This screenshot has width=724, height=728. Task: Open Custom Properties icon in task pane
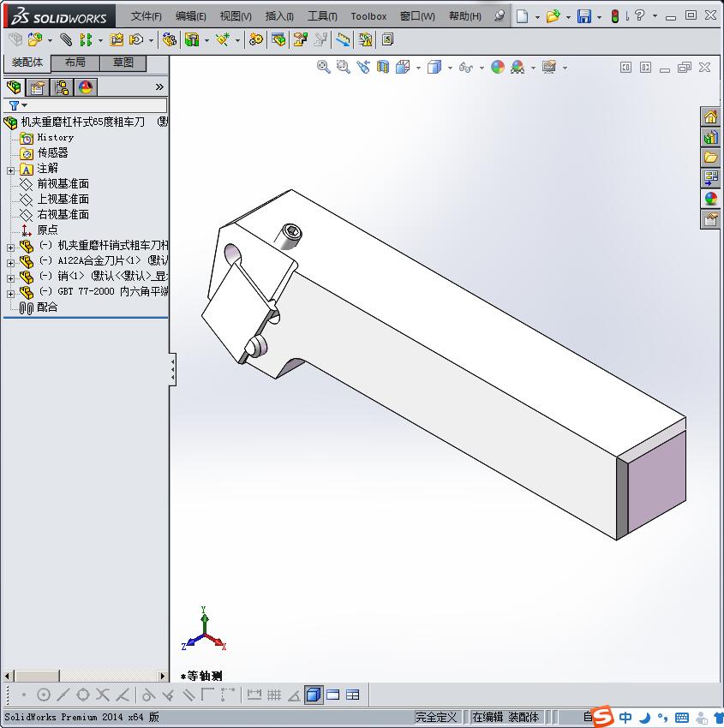click(710, 218)
